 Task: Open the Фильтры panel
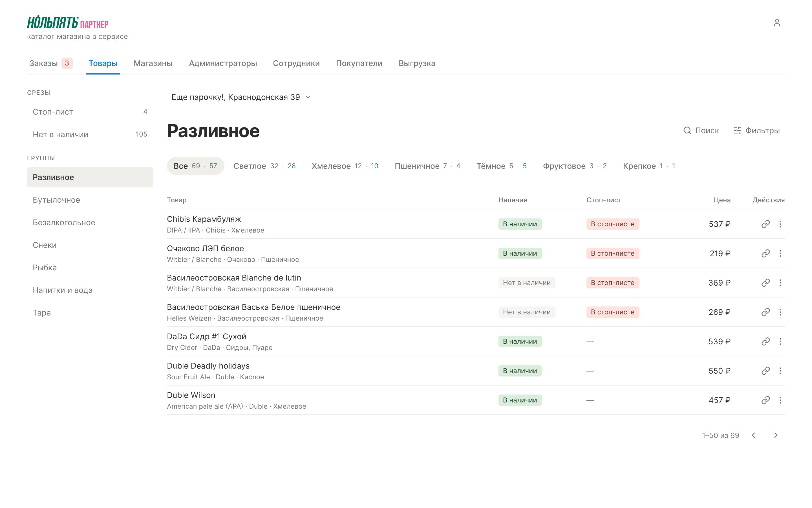756,131
